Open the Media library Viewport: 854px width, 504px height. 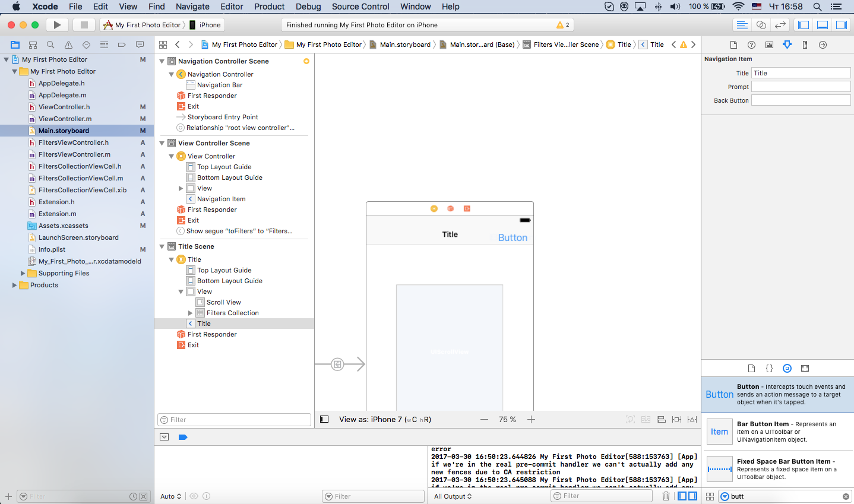805,368
